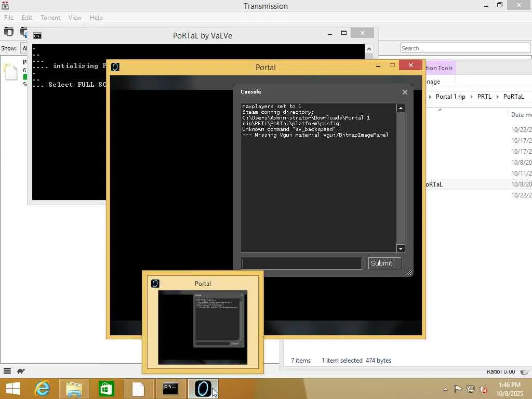Click the Portal window title bar icon
This screenshot has width=532, height=399.
[x=115, y=67]
